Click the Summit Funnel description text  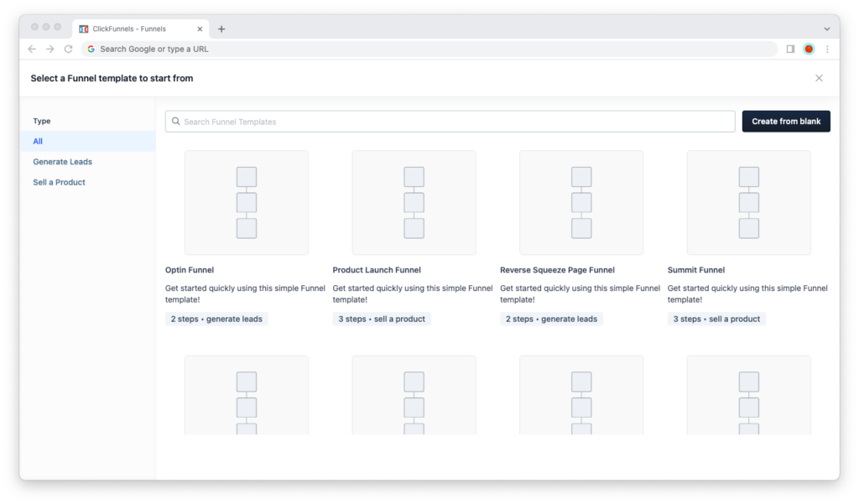[747, 294]
